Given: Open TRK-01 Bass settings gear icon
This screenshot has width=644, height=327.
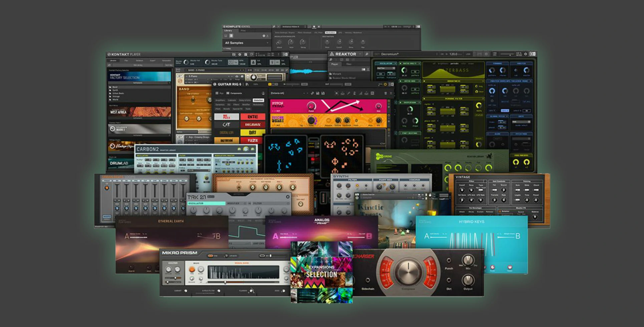Looking at the screenshot, I should 288,197.
